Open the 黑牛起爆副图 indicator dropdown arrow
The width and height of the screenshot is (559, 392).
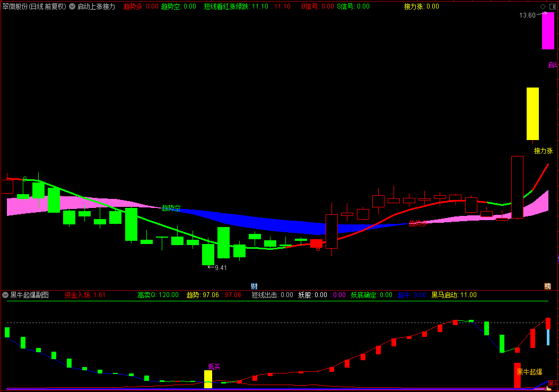[5, 295]
